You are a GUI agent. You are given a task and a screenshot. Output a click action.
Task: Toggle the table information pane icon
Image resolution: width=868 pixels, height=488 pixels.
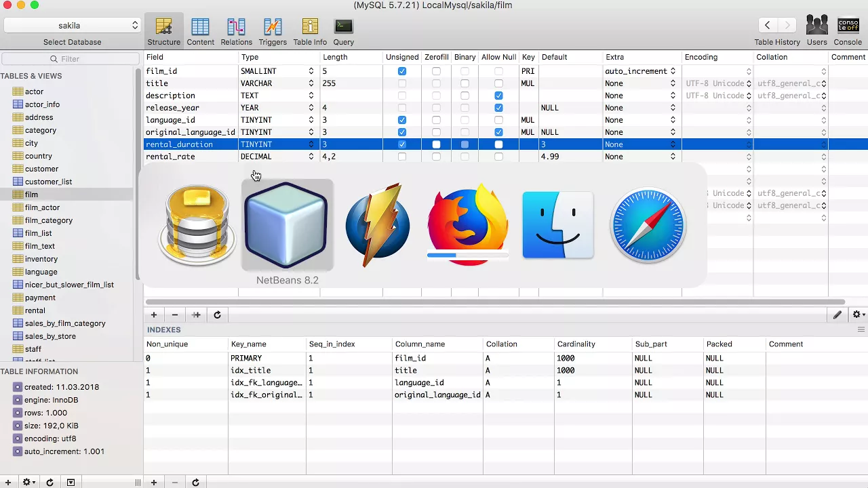coord(71,483)
